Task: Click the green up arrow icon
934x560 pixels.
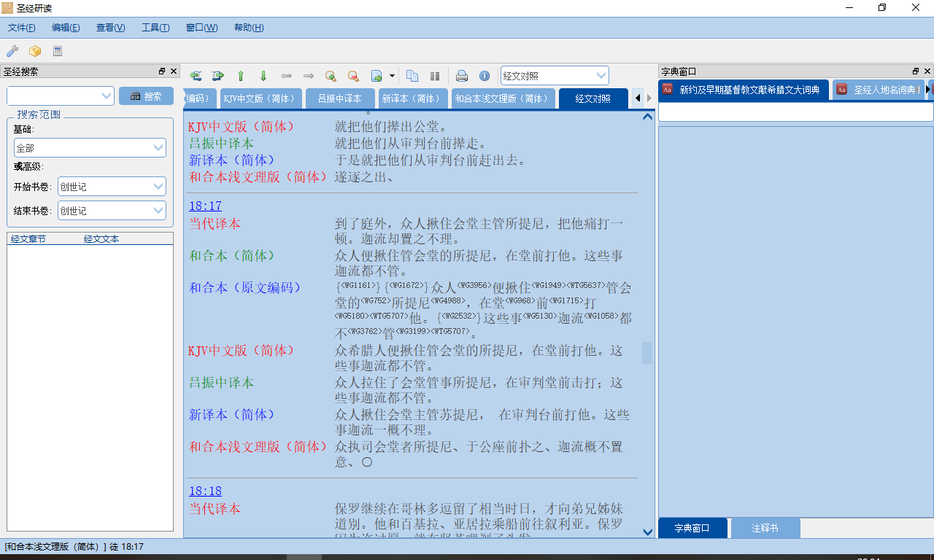Action: 241,76
